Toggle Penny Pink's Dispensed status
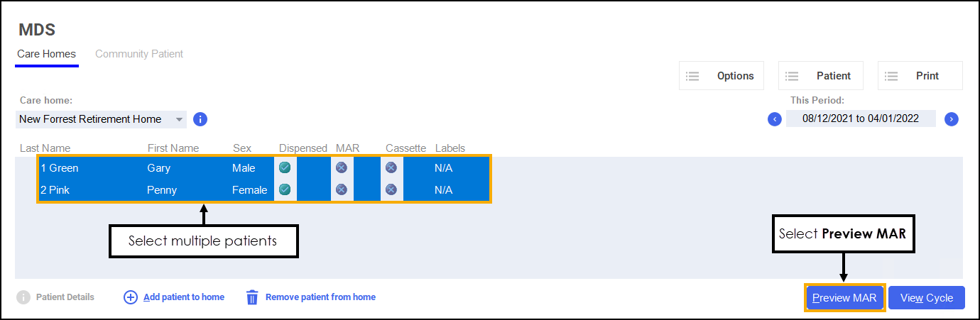 (x=285, y=189)
